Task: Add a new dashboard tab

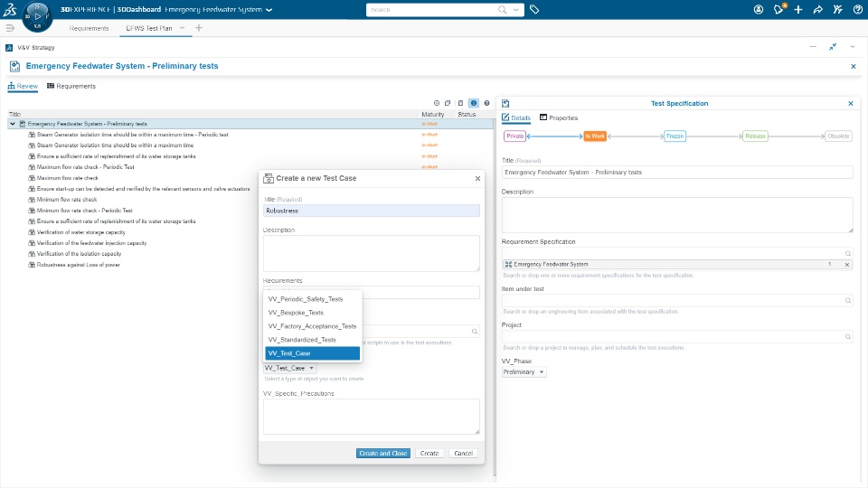Action: (199, 28)
